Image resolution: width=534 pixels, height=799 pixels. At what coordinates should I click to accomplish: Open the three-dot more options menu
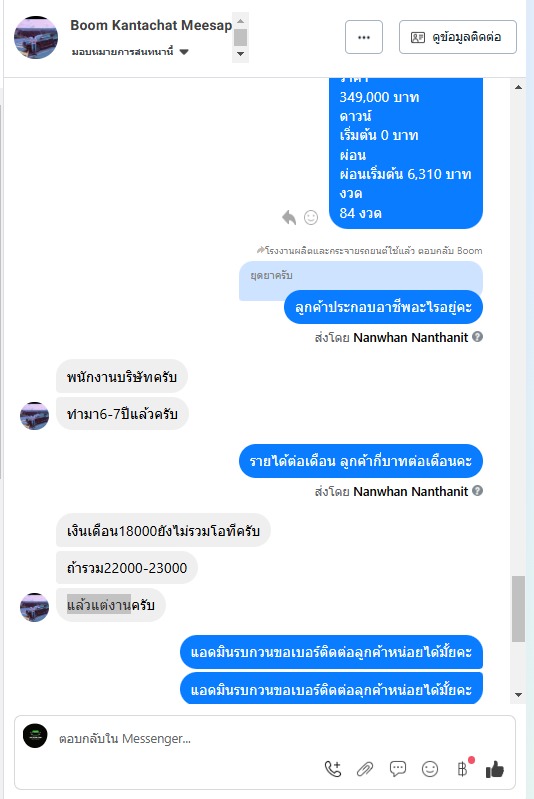tap(364, 37)
